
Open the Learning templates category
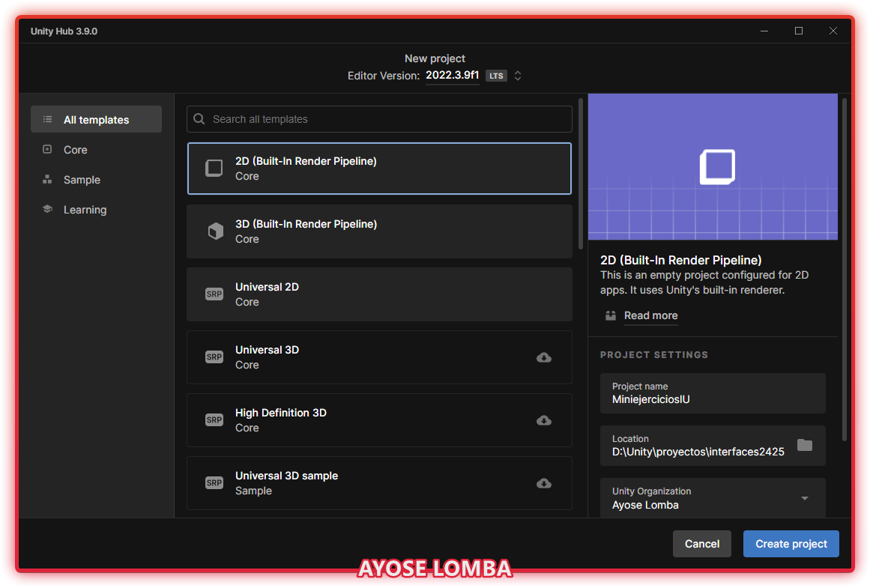coord(85,210)
